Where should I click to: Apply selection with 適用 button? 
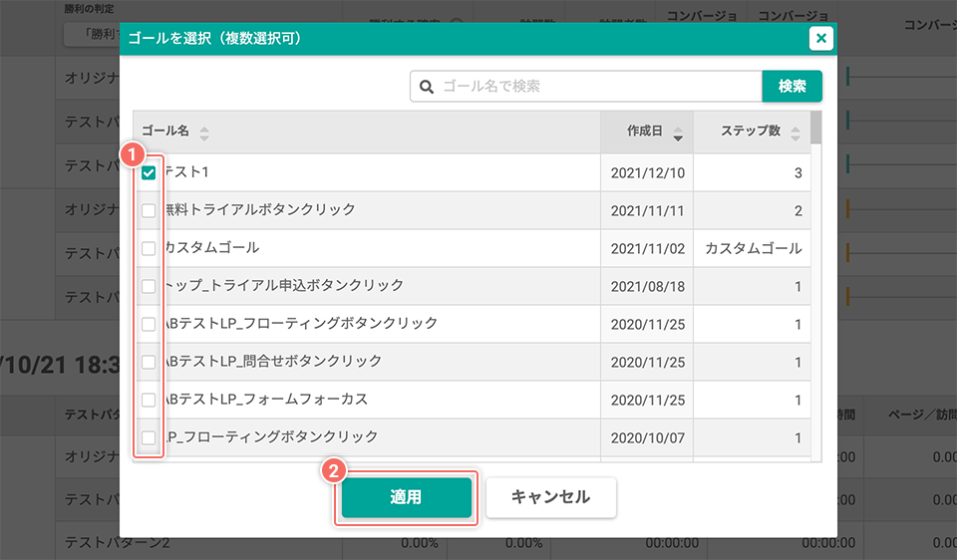coord(406,497)
